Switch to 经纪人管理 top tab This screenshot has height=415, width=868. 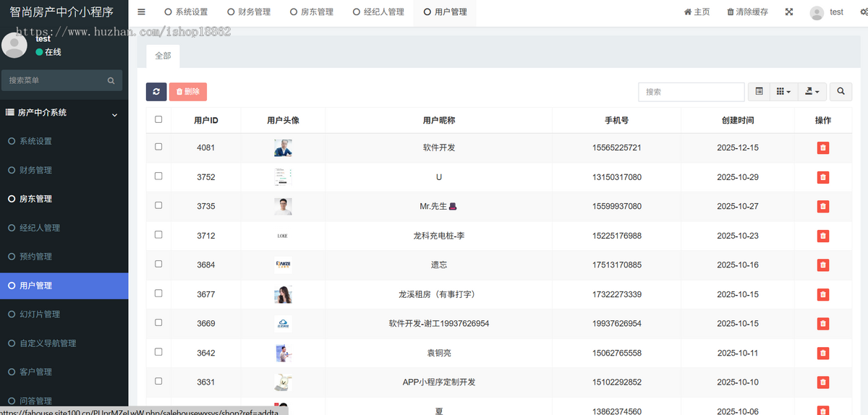point(378,12)
